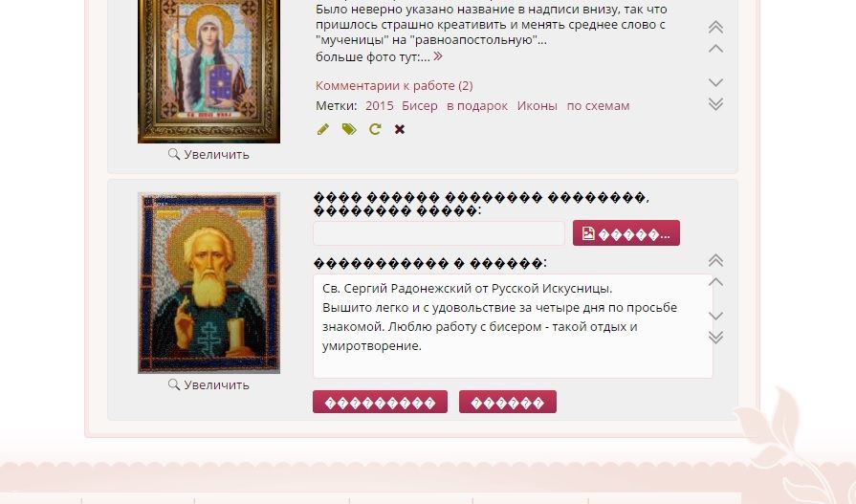Open more photos double-chevron link

coord(438,56)
